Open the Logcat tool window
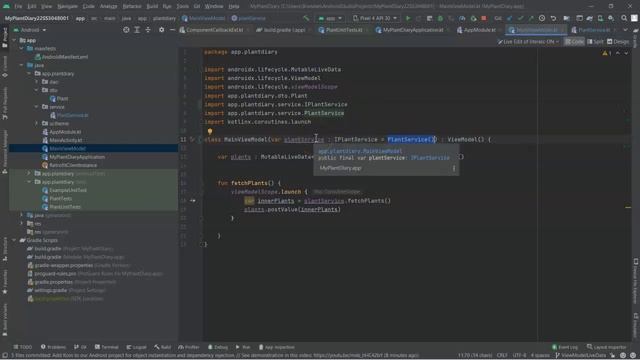Viewport: 640px width, 360px height. click(x=136, y=347)
